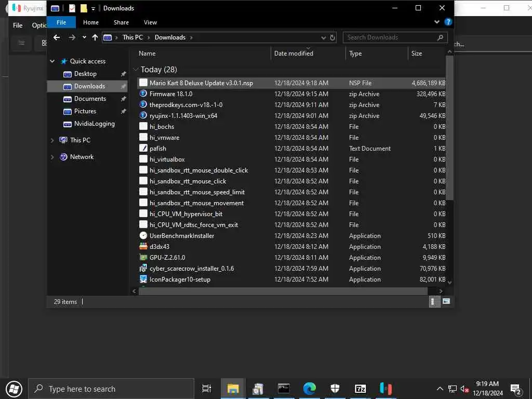Click the Search Downloads field
Screen dimensions: 532x399
coord(395,37)
